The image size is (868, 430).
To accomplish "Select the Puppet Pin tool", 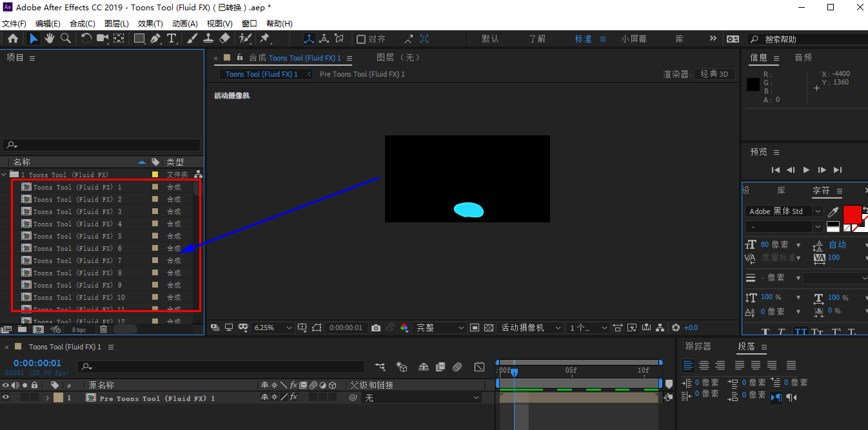I will coord(265,39).
